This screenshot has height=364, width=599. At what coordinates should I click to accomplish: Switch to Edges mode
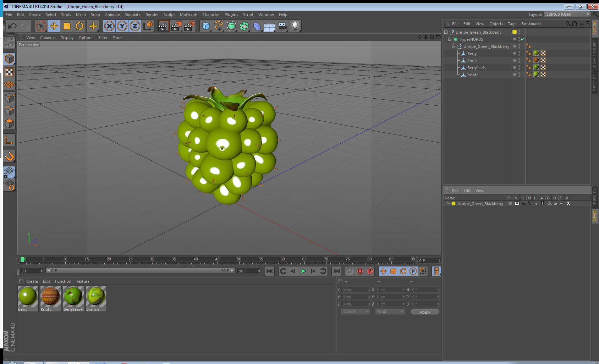click(9, 111)
